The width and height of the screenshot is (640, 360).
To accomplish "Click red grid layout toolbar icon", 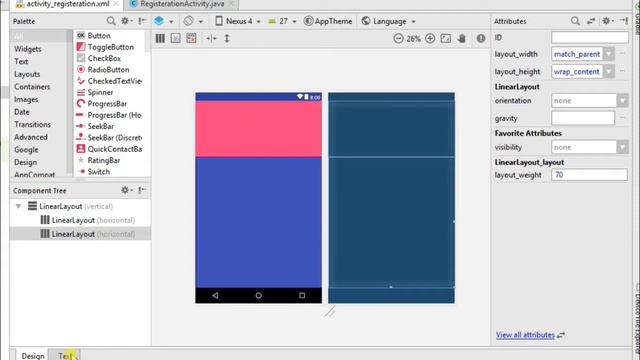I will point(191,38).
